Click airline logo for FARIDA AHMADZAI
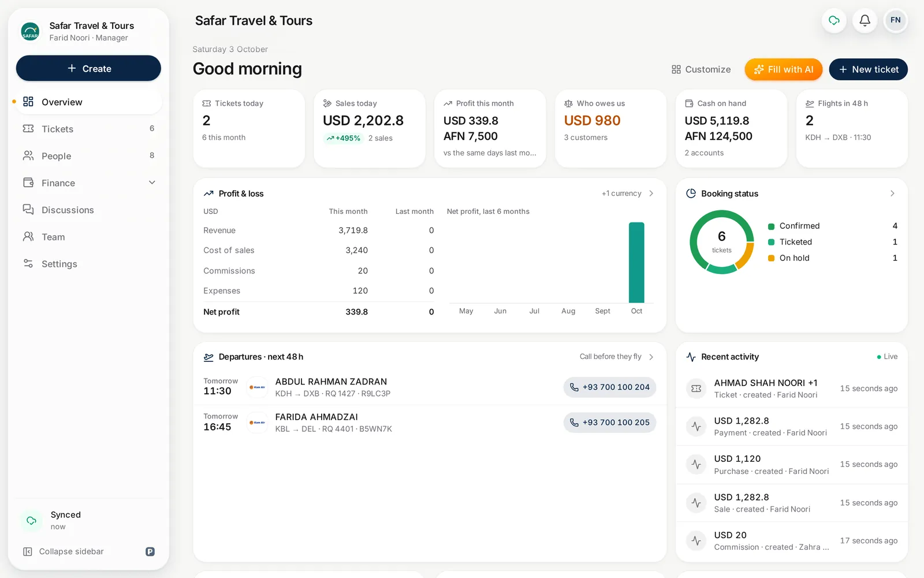924x578 pixels. coord(257,423)
